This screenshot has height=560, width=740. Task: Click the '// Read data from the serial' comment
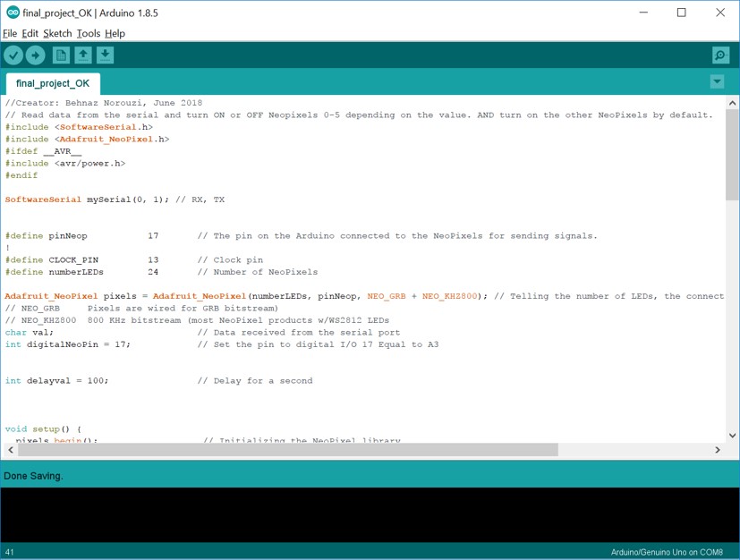[x=359, y=115]
